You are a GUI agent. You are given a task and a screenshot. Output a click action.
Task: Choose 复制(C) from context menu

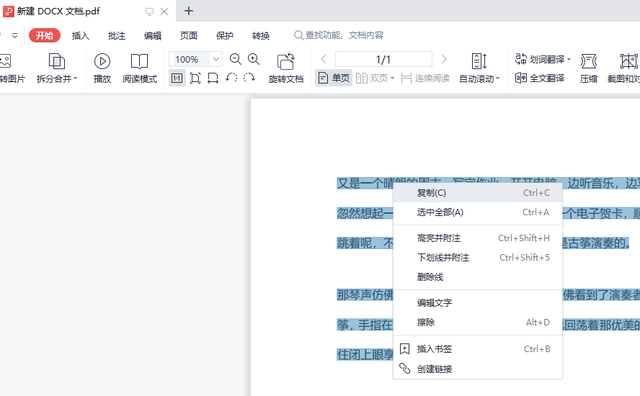tap(478, 193)
